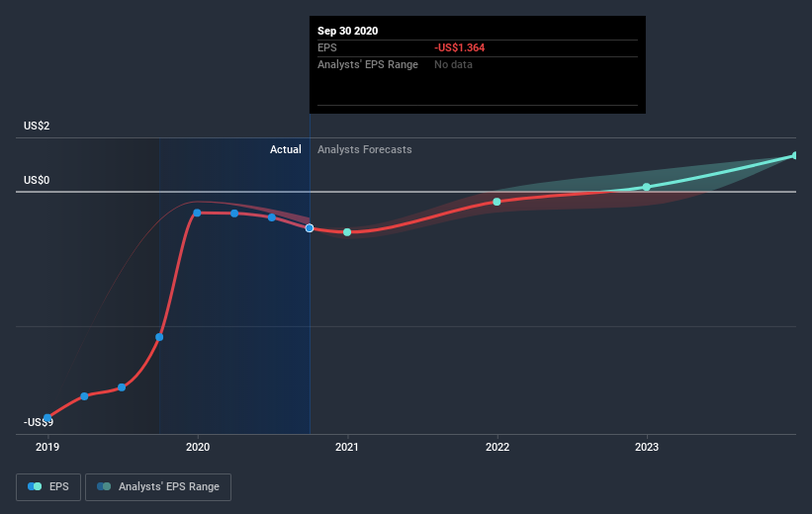Select the forecast data point at 2021
The width and height of the screenshot is (812, 514).
click(347, 232)
